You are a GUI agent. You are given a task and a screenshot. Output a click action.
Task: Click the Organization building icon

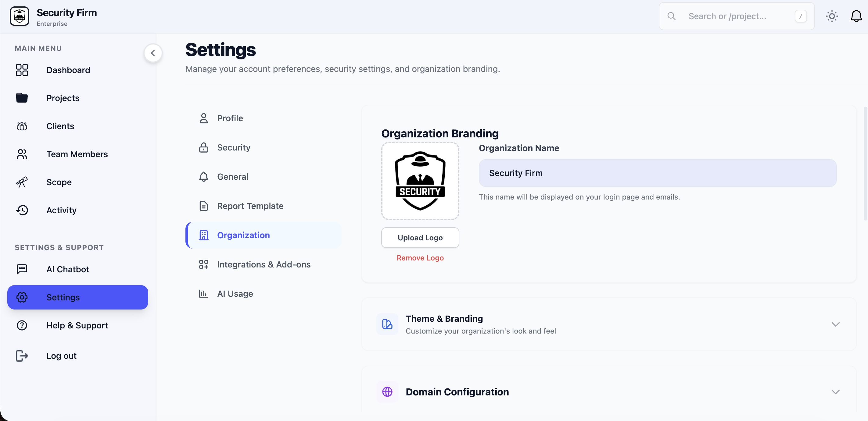203,235
